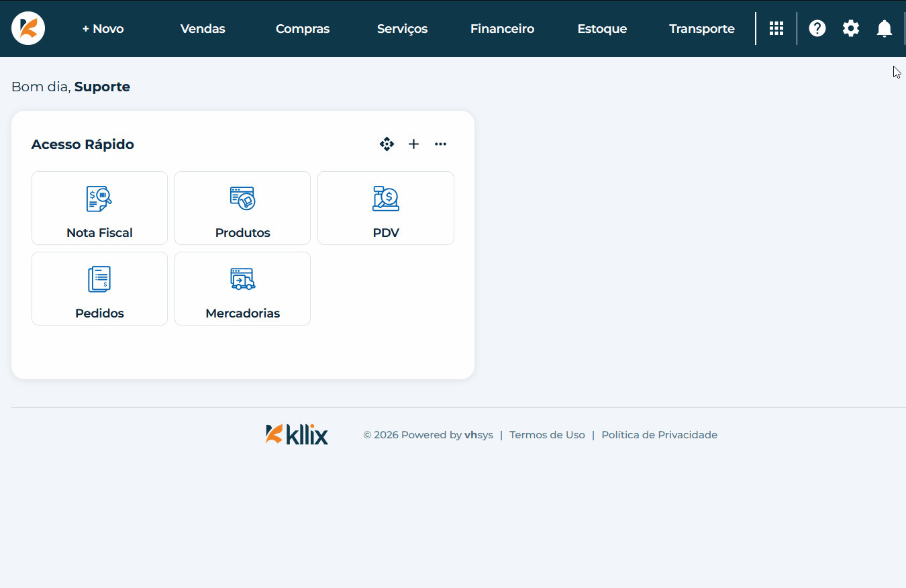Click the Mercadorias truck icon
The image size is (906, 588).
coord(242,279)
